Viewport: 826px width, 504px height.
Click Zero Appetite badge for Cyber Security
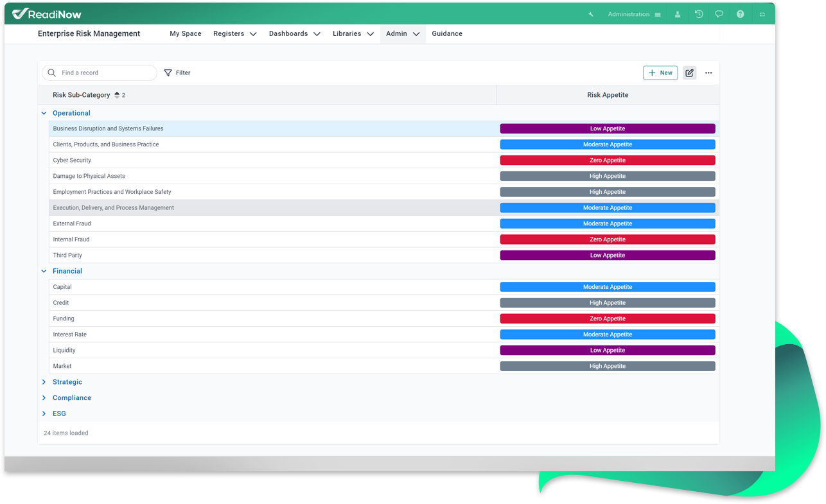pyautogui.click(x=608, y=161)
